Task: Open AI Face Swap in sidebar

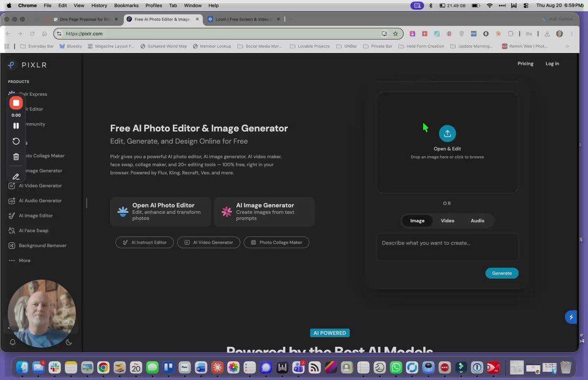Action: pos(28,231)
